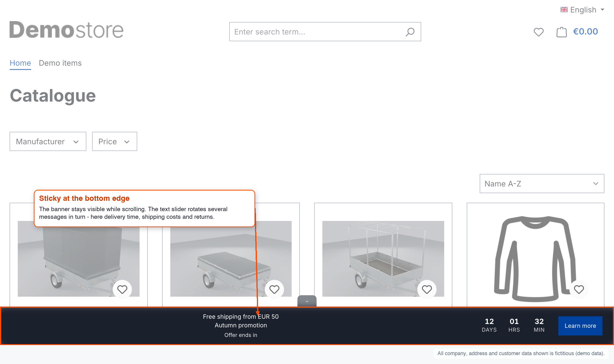The image size is (614, 364).
Task: Open the Demo items category
Action: (60, 63)
